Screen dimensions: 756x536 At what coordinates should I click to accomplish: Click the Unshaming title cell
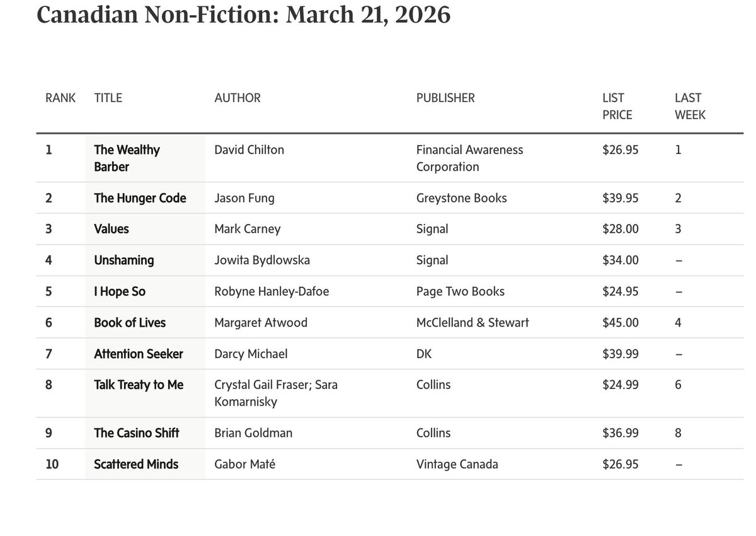pos(123,260)
